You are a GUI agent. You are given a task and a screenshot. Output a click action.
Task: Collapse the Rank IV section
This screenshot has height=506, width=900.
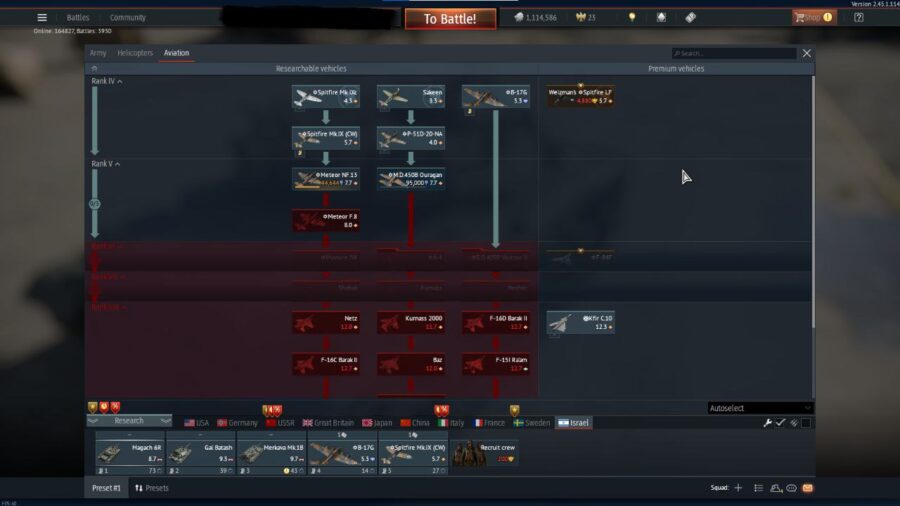coord(106,81)
